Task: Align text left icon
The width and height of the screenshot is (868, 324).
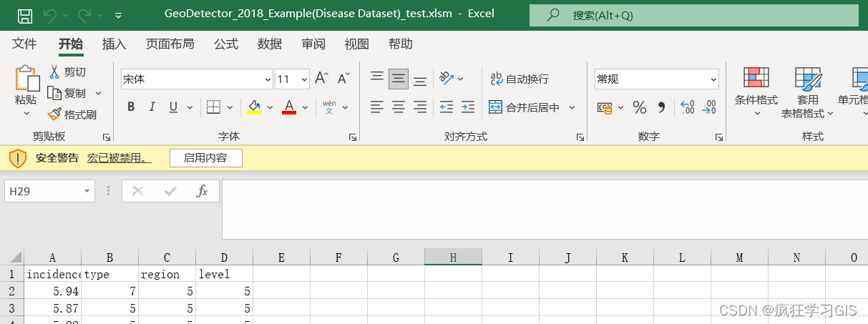Action: click(377, 107)
